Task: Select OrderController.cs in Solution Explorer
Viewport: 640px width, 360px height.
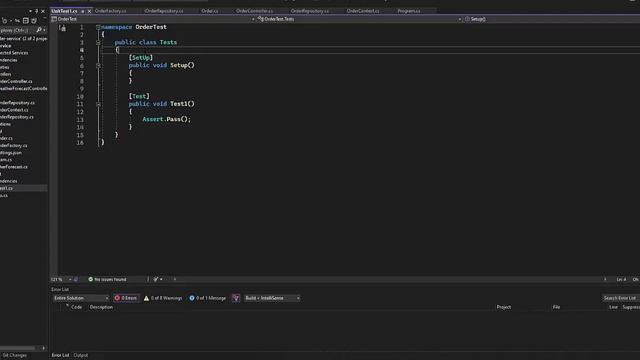Action: (16, 81)
